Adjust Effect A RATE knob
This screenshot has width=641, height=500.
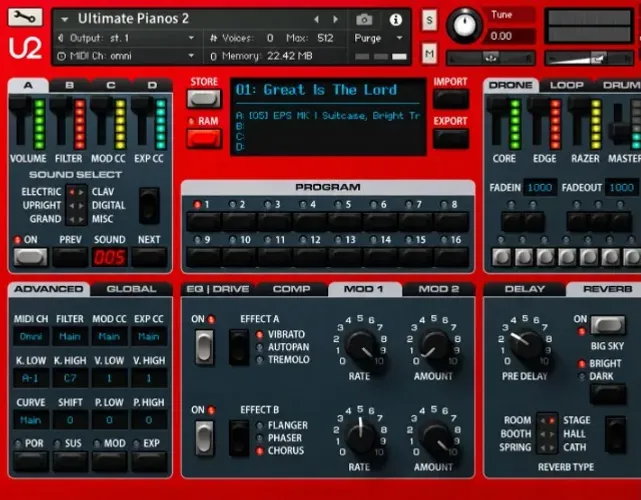tap(361, 344)
